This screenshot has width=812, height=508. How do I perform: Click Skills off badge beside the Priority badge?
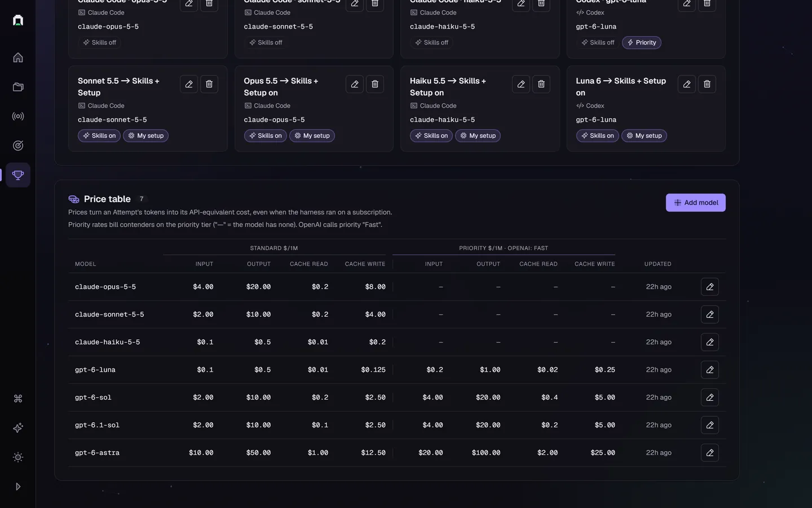(x=598, y=42)
